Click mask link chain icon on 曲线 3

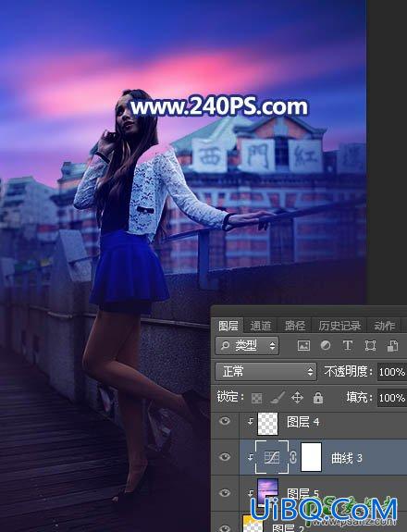(293, 457)
